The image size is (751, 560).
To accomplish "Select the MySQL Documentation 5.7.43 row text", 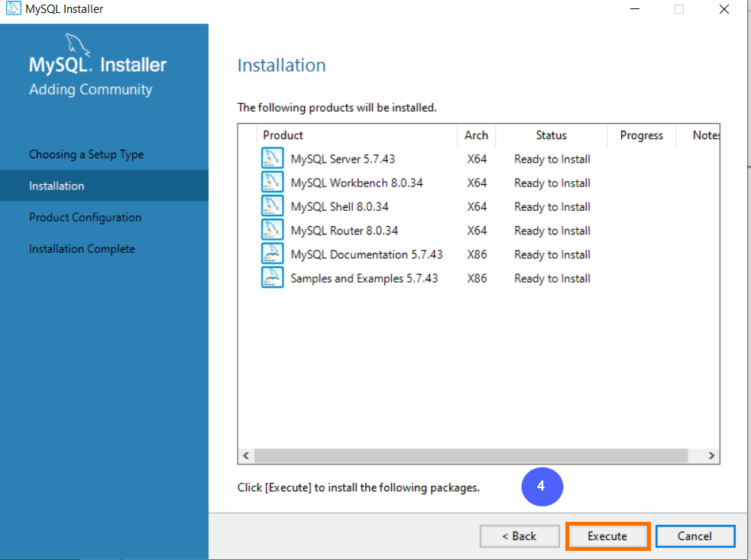I will (367, 254).
